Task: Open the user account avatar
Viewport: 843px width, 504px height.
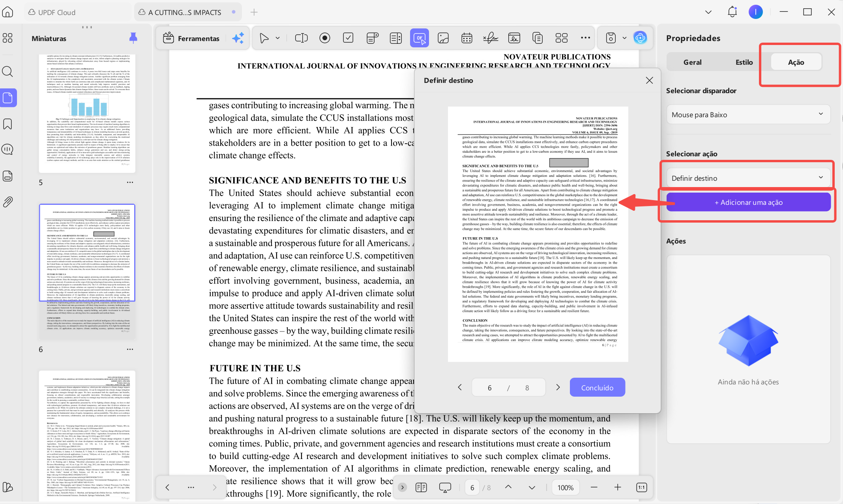Action: (755, 12)
